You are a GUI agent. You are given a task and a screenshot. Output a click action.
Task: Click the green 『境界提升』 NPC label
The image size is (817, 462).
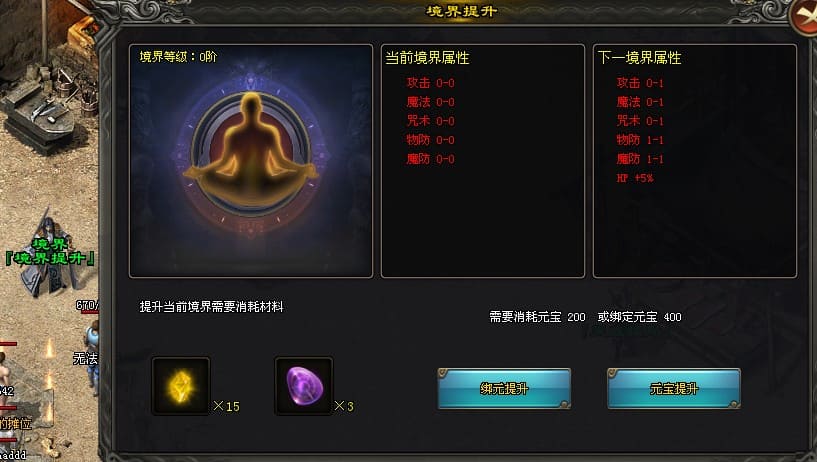tap(50, 258)
